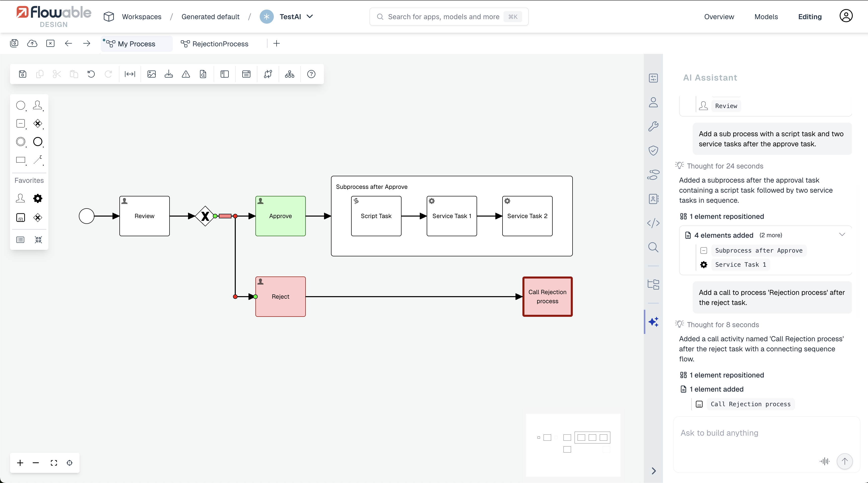This screenshot has width=868, height=483.
Task: Open the AI Assistant sparkles icon in right sidebar
Action: (x=653, y=322)
